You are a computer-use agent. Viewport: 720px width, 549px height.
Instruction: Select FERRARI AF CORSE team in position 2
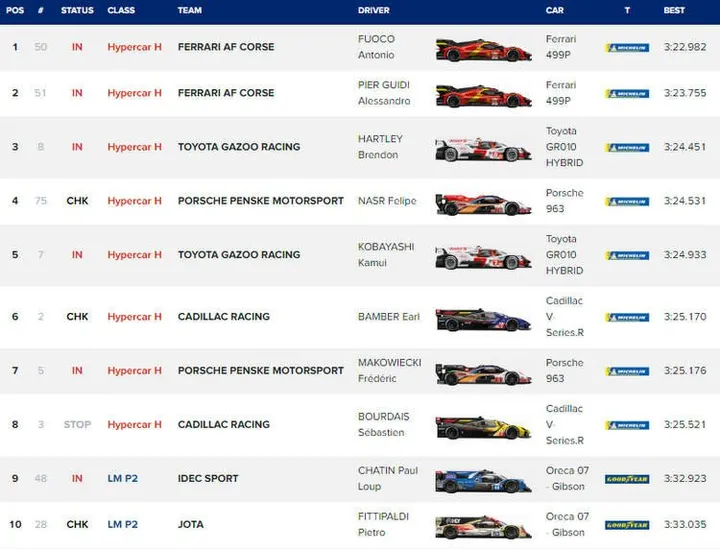[226, 93]
